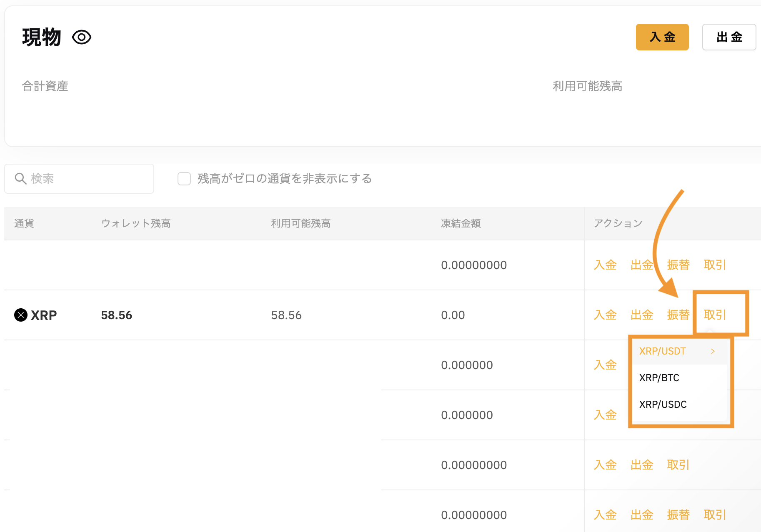This screenshot has height=532, width=761.
Task: Click the chevron arrow beside XRP/USDT
Action: coord(713,351)
